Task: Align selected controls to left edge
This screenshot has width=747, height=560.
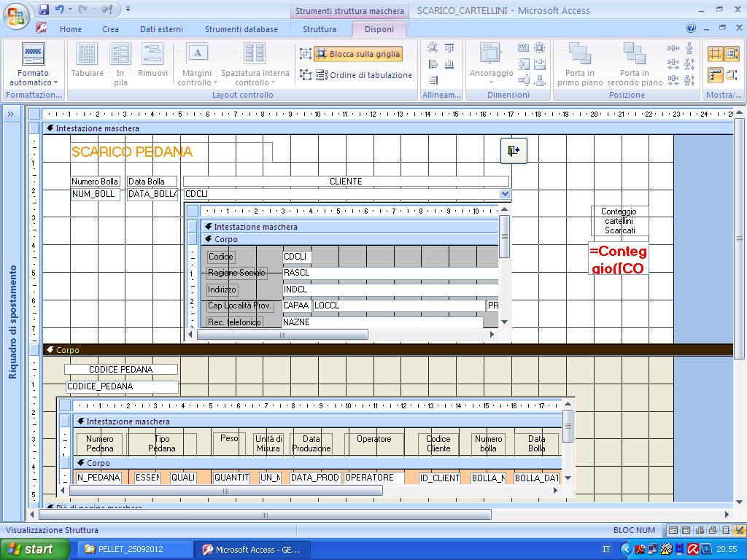Action: tap(433, 64)
